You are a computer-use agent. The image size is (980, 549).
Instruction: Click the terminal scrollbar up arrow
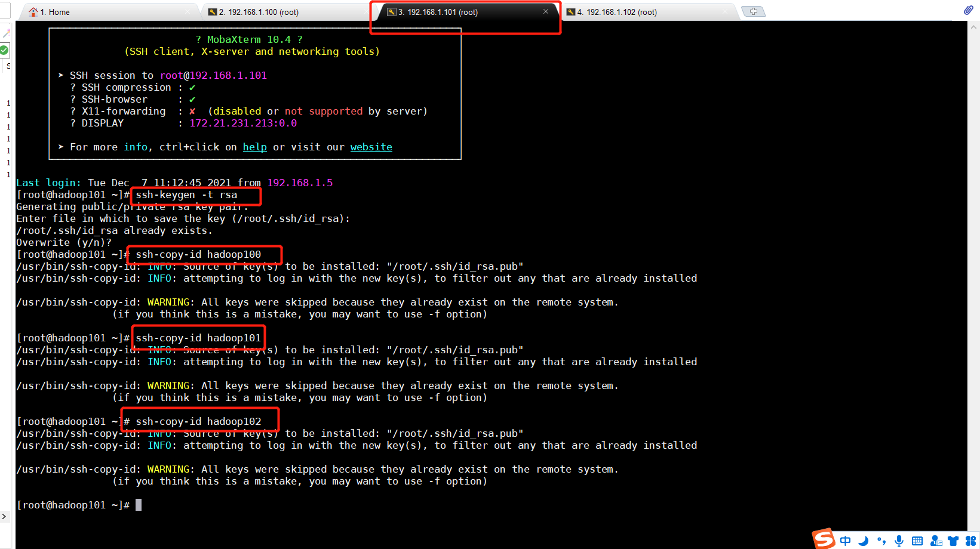pyautogui.click(x=974, y=27)
